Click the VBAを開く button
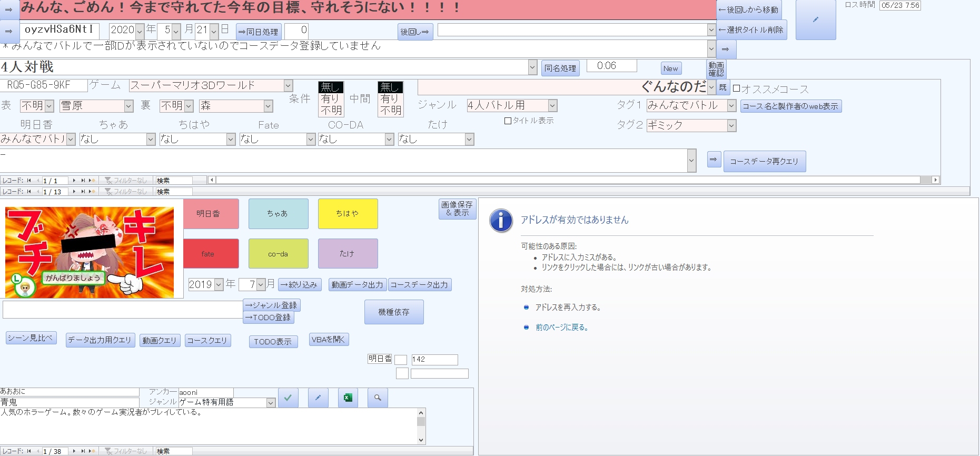The width and height of the screenshot is (980, 456). pos(329,340)
